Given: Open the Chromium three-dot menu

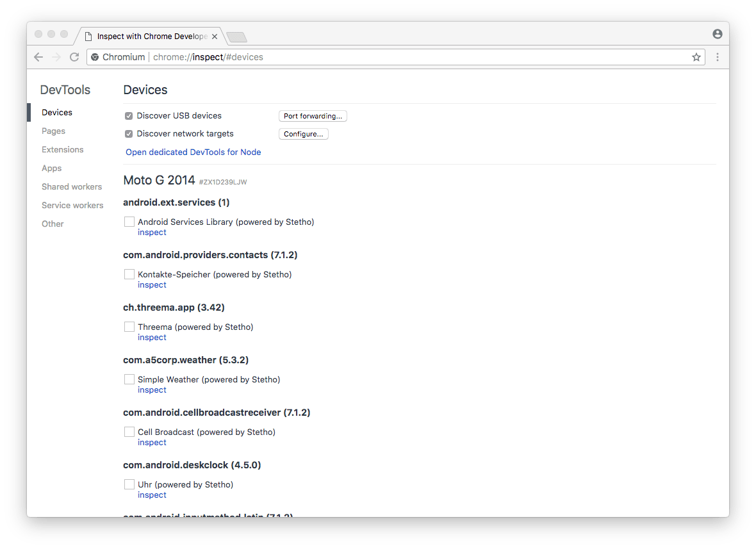Looking at the screenshot, I should point(717,57).
